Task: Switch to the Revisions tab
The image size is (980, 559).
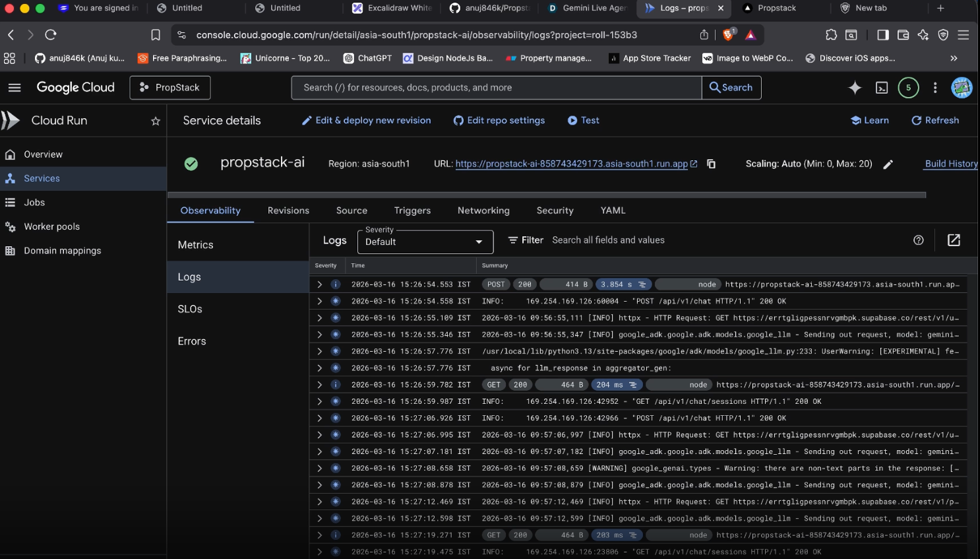Action: (288, 211)
